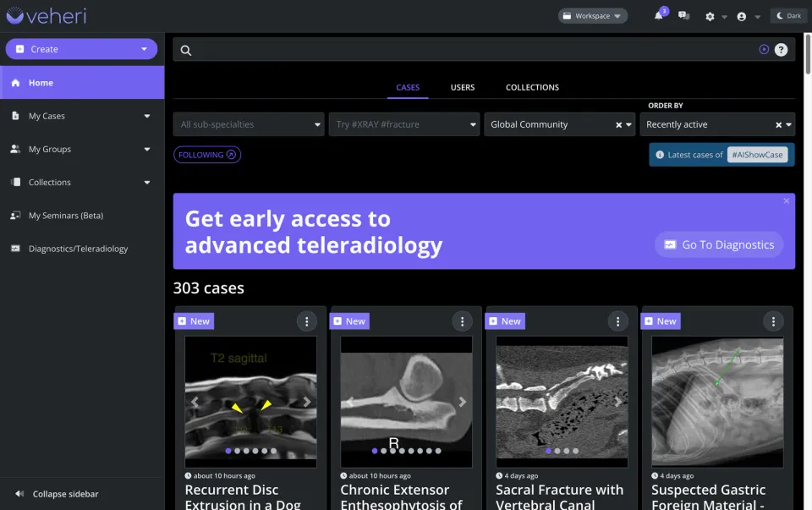The image size is (812, 510).
Task: Open options menu on Suspected Gastric case
Action: pyautogui.click(x=773, y=321)
